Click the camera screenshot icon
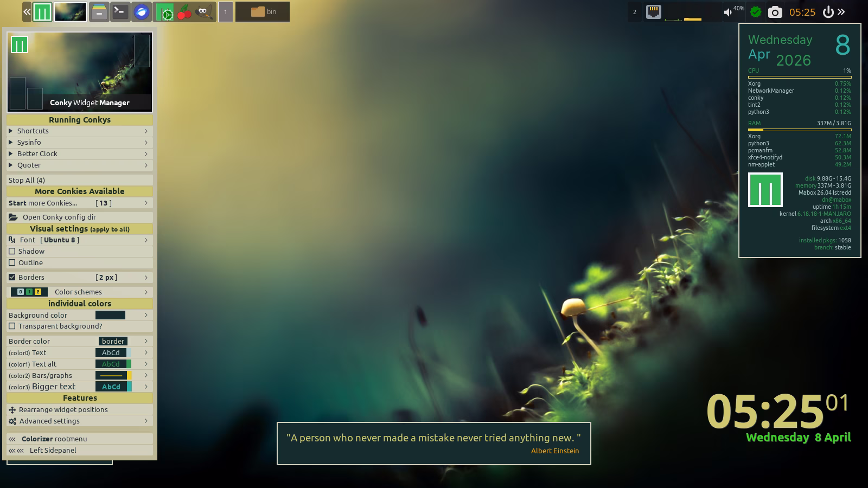The width and height of the screenshot is (868, 488). [775, 12]
